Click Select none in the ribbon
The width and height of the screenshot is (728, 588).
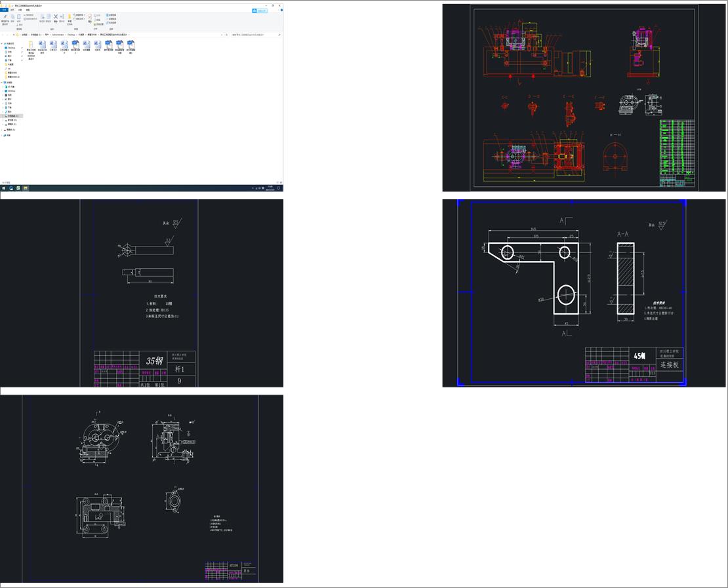coord(111,19)
